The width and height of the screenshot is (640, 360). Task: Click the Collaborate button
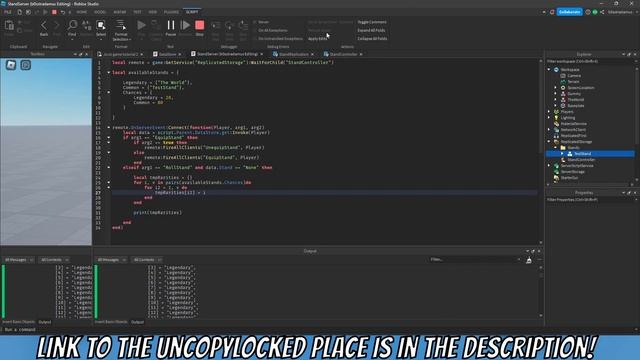point(569,12)
